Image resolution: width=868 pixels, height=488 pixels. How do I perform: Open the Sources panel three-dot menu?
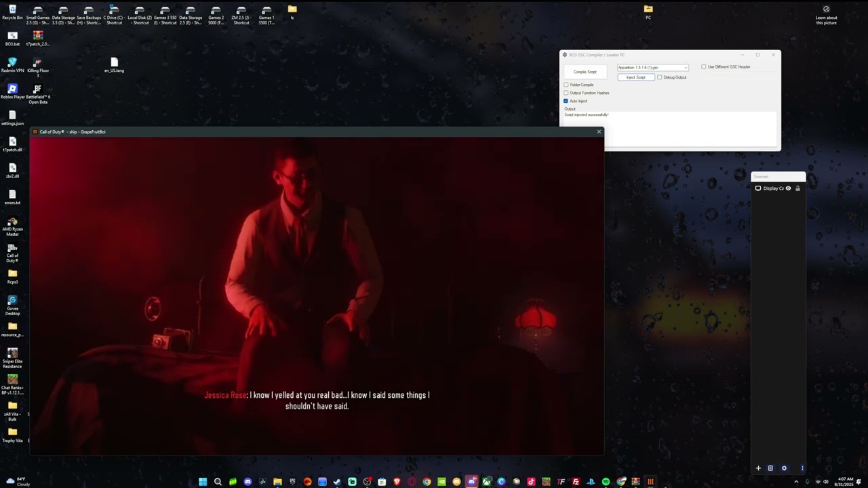click(802, 468)
